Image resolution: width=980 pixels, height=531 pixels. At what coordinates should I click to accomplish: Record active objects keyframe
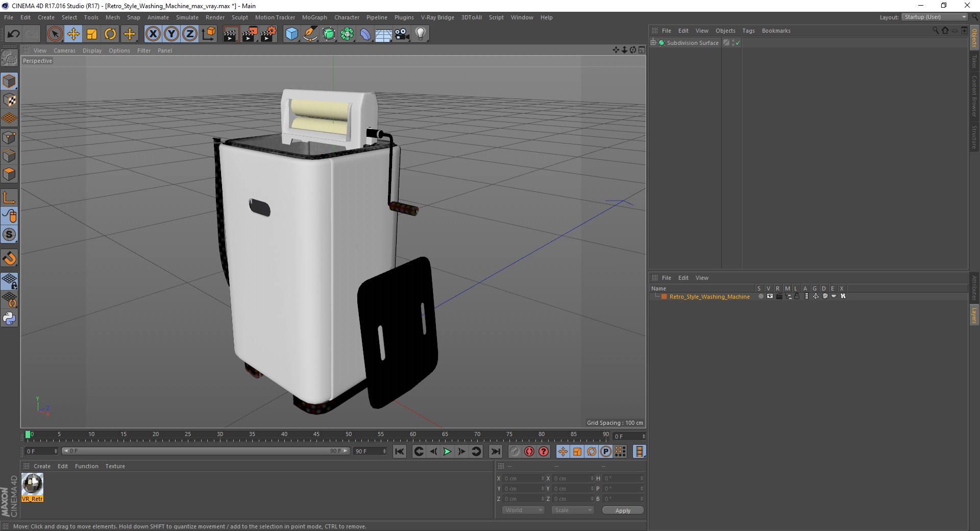(x=515, y=451)
